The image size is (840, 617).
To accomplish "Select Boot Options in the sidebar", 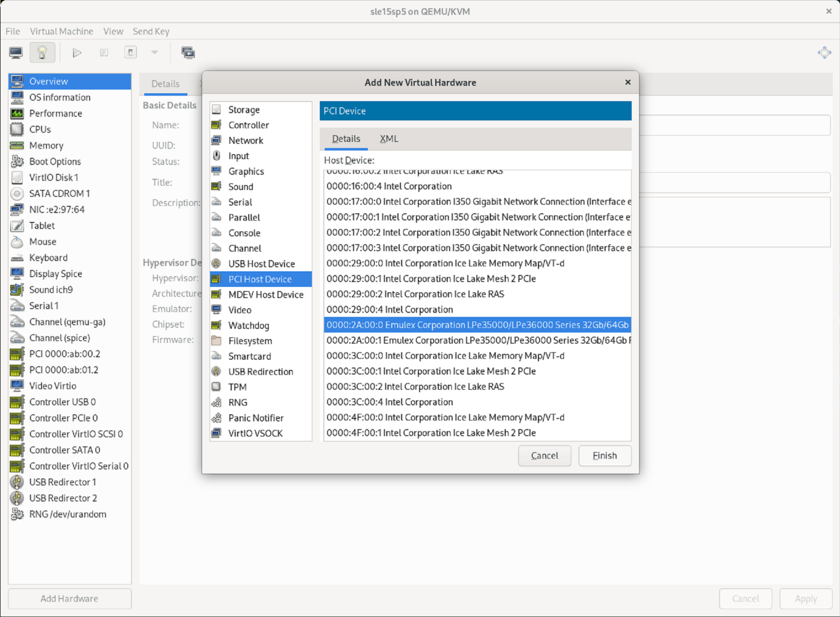I will pyautogui.click(x=55, y=161).
